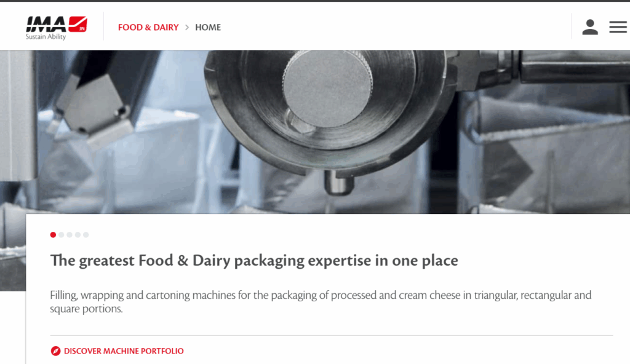Click the breadcrumb chevron separator arrow
This screenshot has width=630, height=364.
coord(187,28)
